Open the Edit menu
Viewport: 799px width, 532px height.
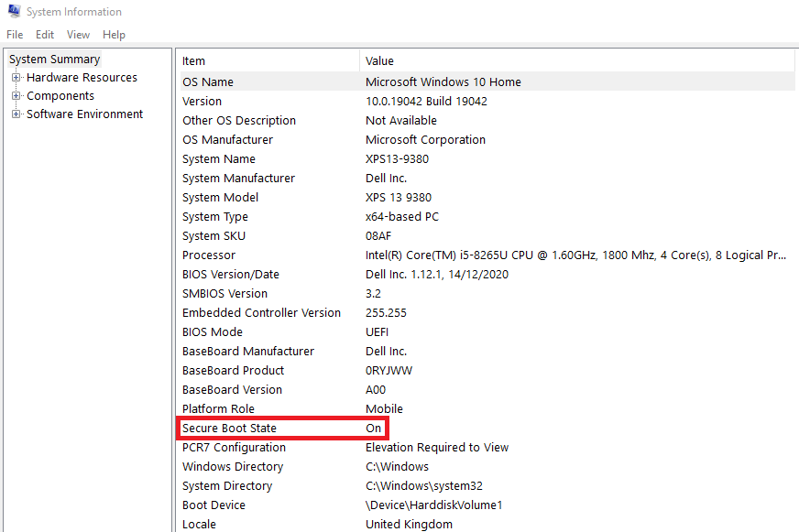coord(45,35)
